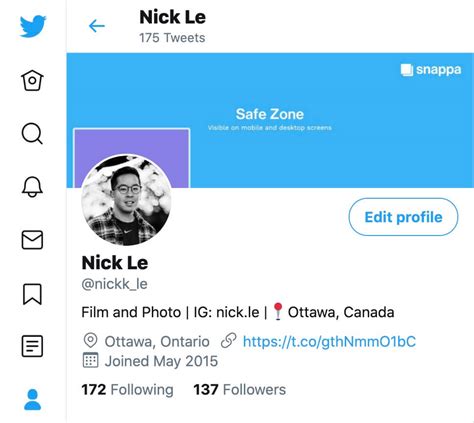Image resolution: width=474 pixels, height=423 pixels.
Task: Click the @nickk_le handle text
Action: coord(114,284)
